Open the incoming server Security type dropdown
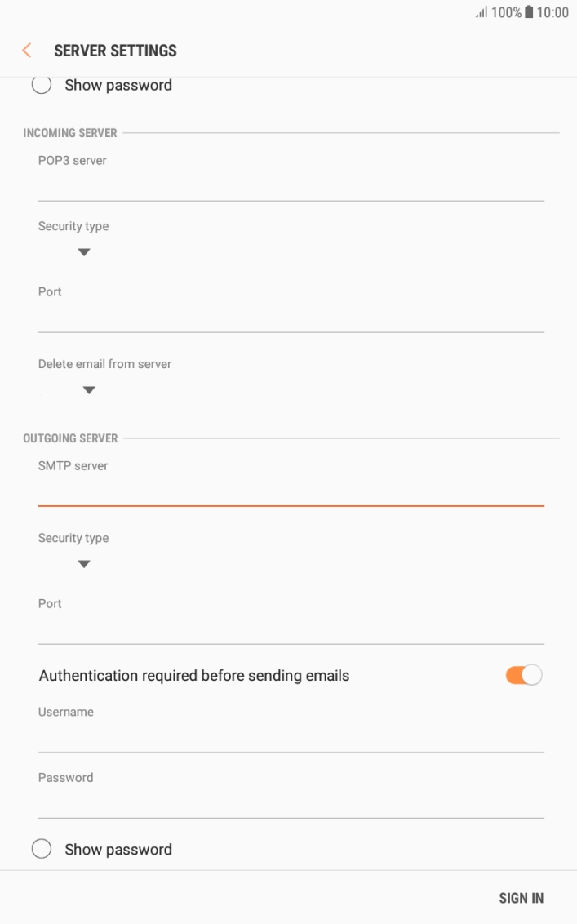Viewport: 577px width, 924px height. [82, 252]
